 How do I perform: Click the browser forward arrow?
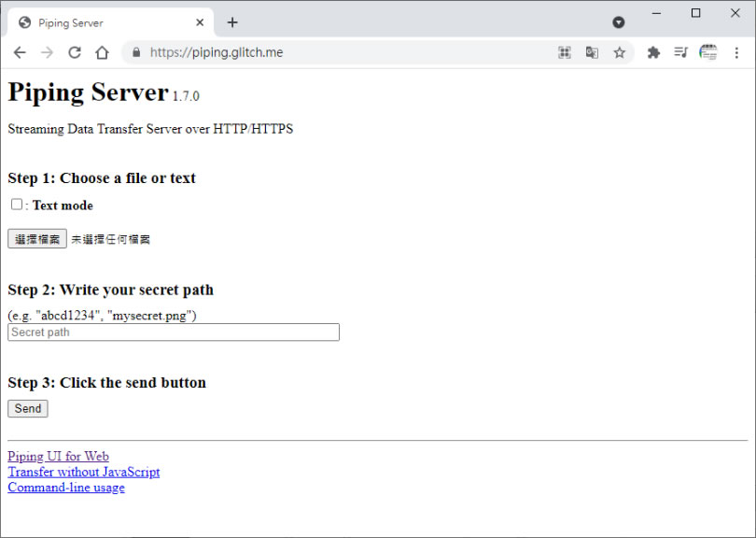click(47, 52)
